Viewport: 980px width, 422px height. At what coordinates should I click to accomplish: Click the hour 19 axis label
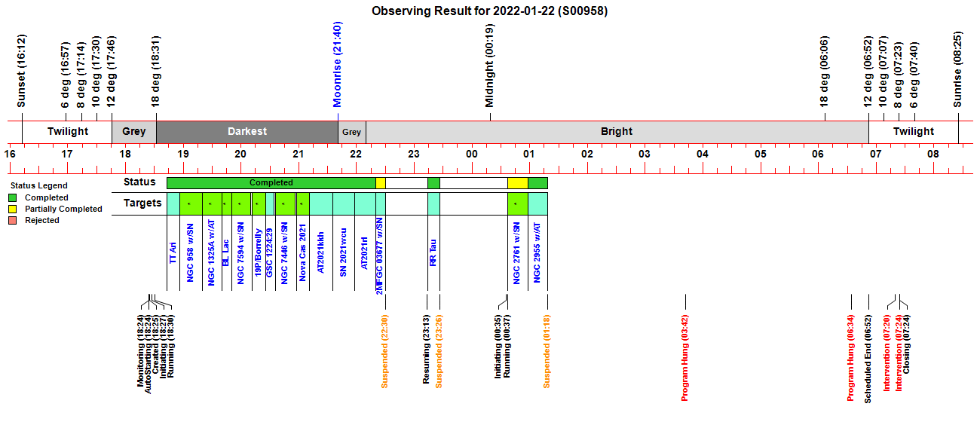(182, 154)
